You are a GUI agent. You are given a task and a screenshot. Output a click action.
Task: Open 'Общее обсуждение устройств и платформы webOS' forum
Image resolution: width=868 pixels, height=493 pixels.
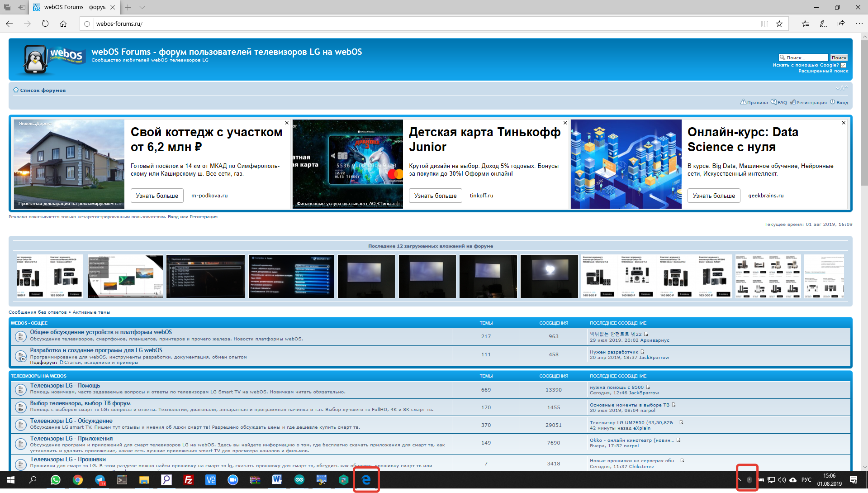click(x=101, y=332)
